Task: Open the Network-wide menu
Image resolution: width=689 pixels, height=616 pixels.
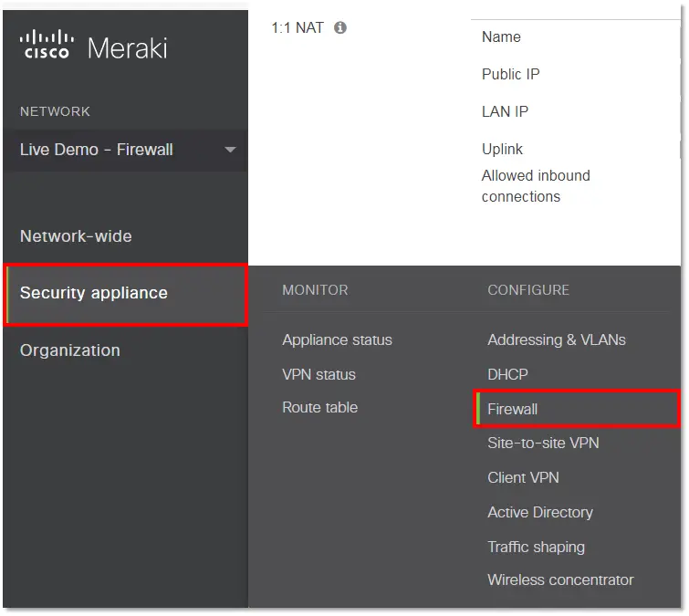Action: pyautogui.click(x=76, y=236)
